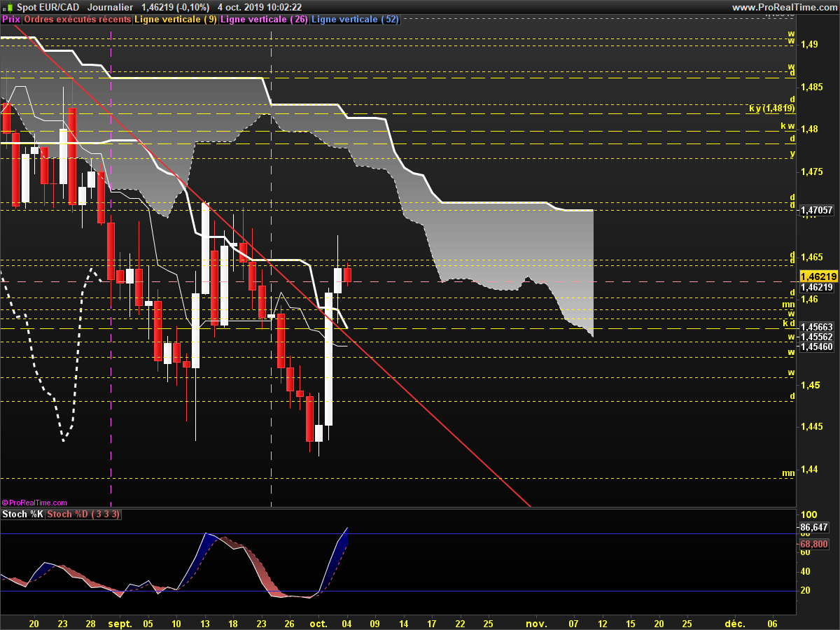840x630 pixels.
Task: Click the 1,45460 price tag
Action: [x=816, y=346]
